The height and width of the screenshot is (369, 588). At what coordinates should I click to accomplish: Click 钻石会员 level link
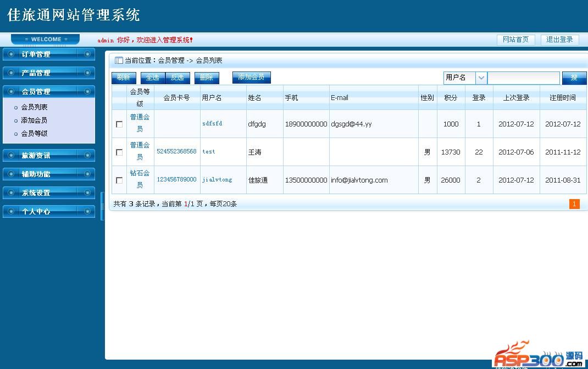(140, 179)
